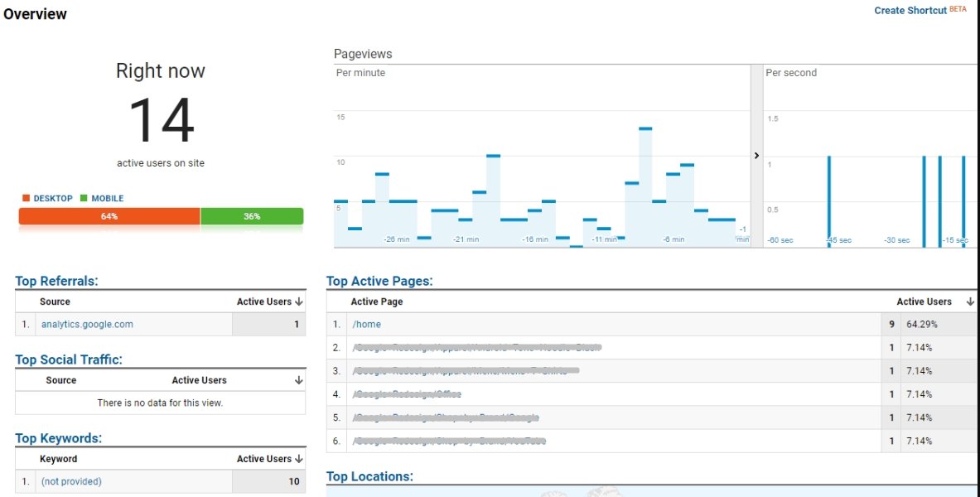Click the (not provided) keyword entry
The width and height of the screenshot is (980, 497).
click(71, 481)
